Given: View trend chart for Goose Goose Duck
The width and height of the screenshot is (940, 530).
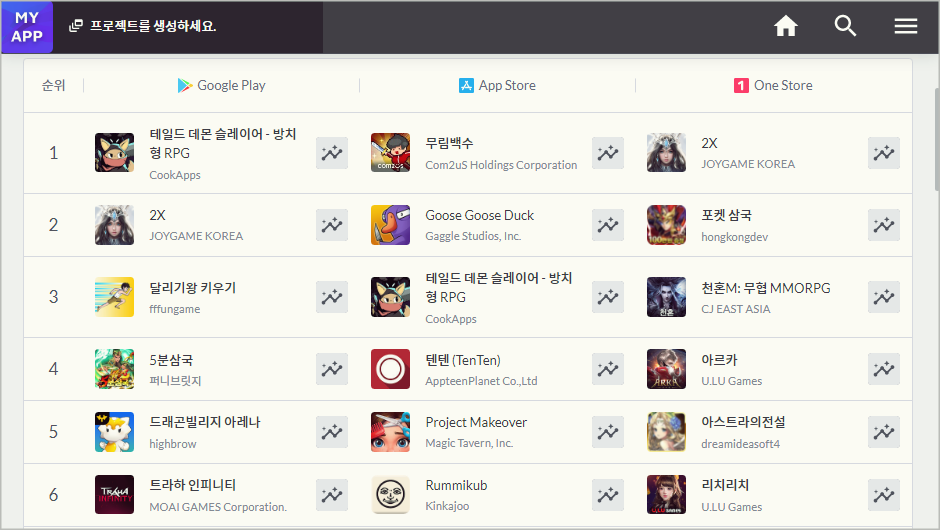Looking at the screenshot, I should (608, 225).
